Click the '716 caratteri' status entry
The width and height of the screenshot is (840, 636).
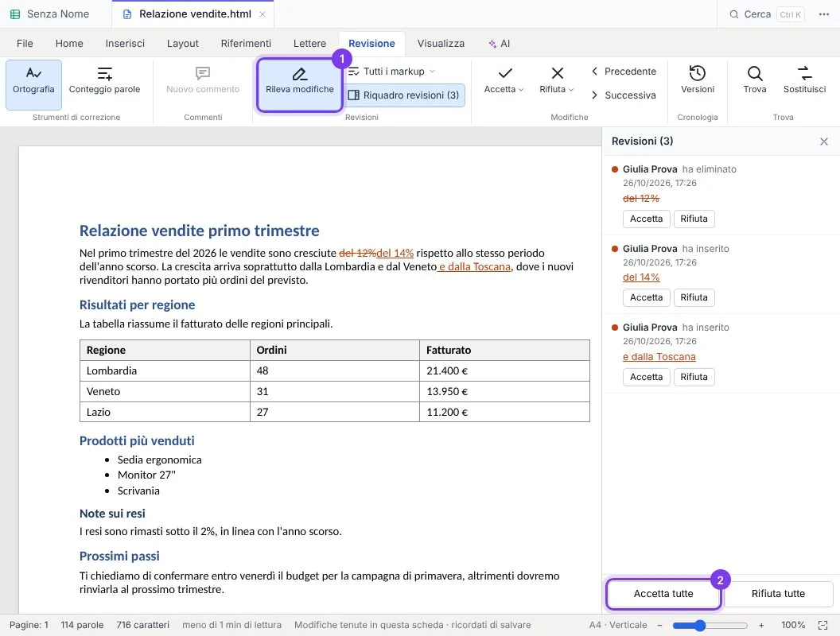click(143, 626)
